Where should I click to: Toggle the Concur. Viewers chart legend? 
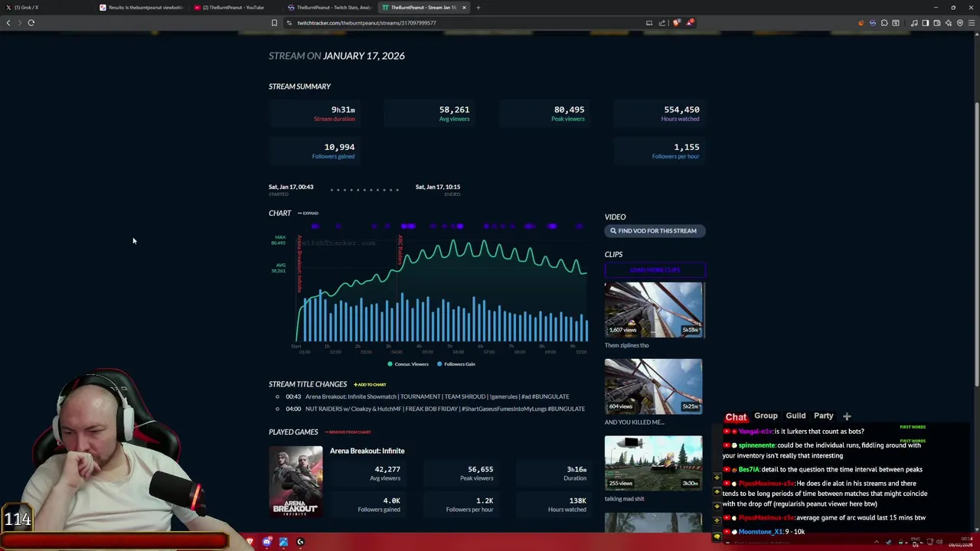408,364
